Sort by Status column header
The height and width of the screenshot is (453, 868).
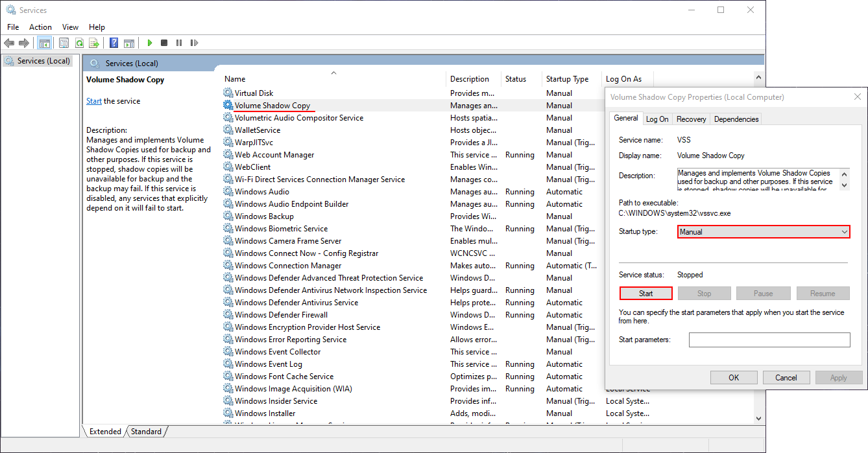click(522, 79)
